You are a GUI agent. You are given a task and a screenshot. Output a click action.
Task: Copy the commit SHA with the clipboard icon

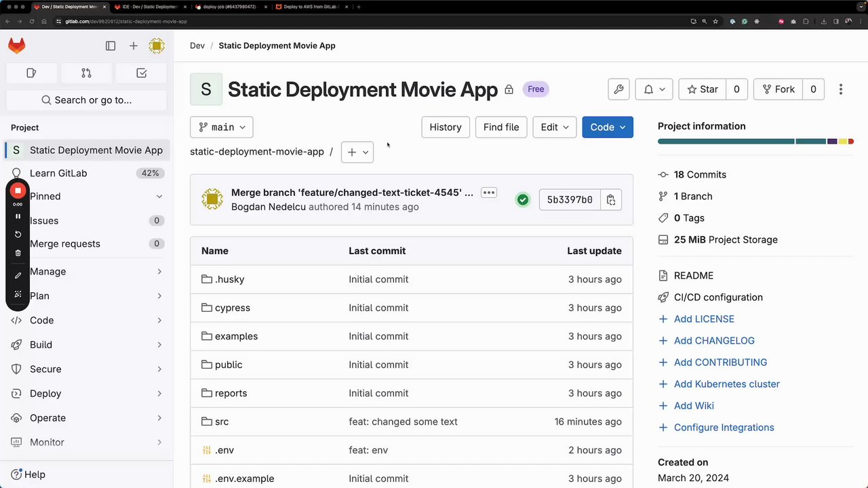[611, 200]
